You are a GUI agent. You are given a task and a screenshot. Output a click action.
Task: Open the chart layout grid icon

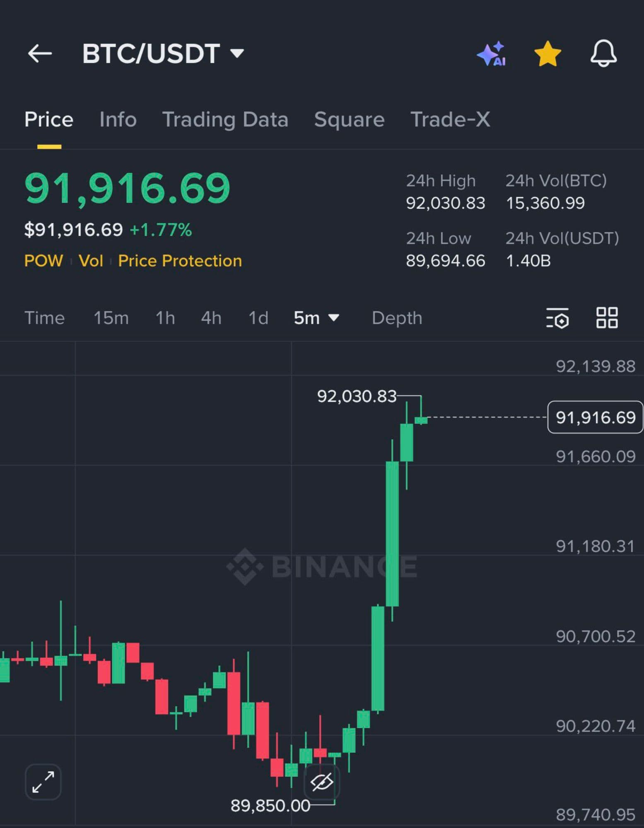607,318
